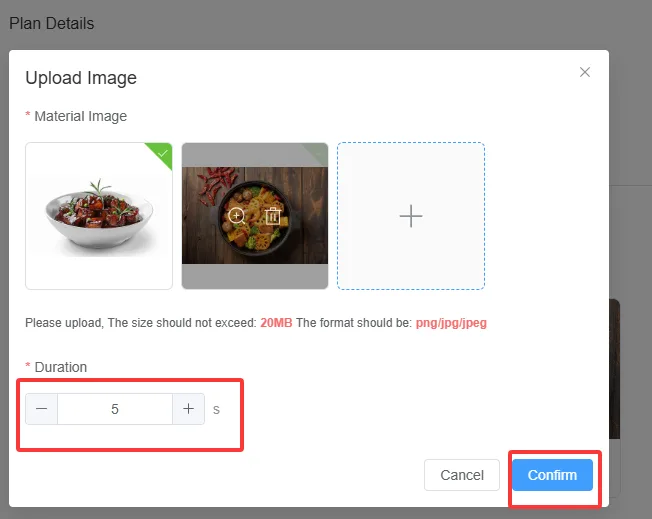This screenshot has width=652, height=519.
Task: Confirm the image upload
Action: tap(552, 475)
